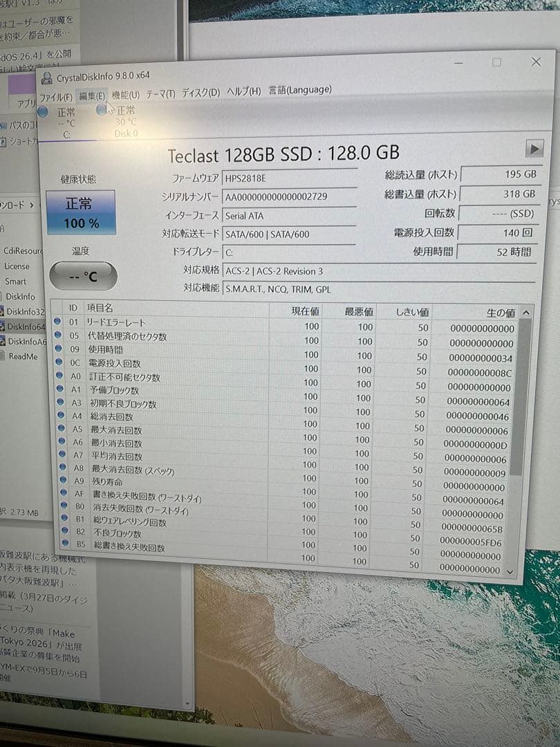560x747 pixels.
Task: Click the serial number field AA000000000000002729
Action: click(x=289, y=196)
